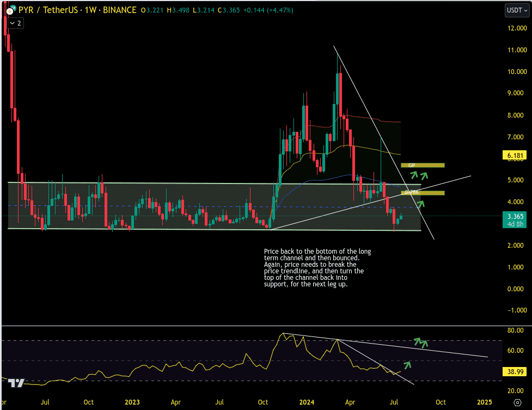Click the Oct label just before 2024
This screenshot has width=532, height=410.
pyautogui.click(x=263, y=402)
